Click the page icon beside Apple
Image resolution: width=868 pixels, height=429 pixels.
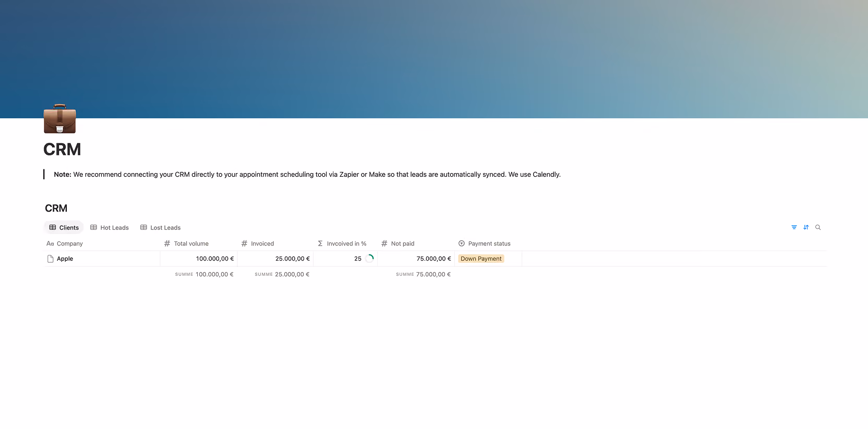pyautogui.click(x=51, y=259)
